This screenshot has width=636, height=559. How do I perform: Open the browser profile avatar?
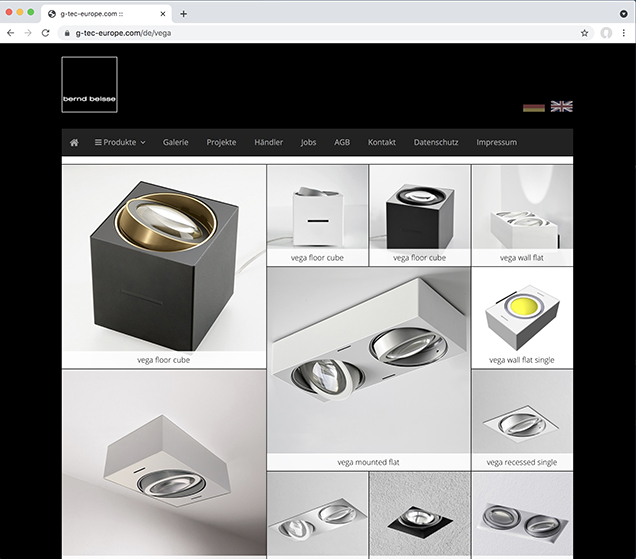point(606,33)
